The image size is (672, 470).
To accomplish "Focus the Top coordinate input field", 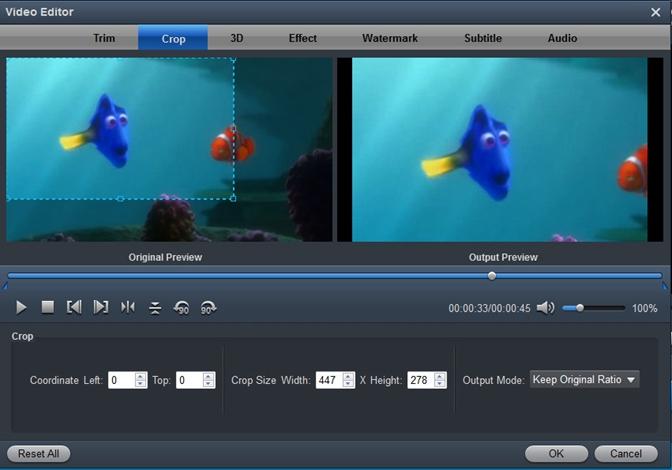I will [189, 380].
